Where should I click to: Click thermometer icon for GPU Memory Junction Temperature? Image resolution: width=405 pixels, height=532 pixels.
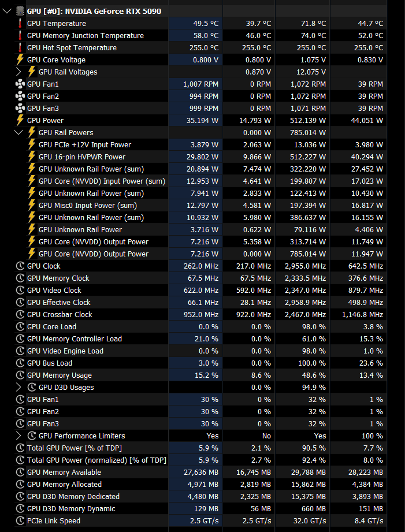pos(20,36)
